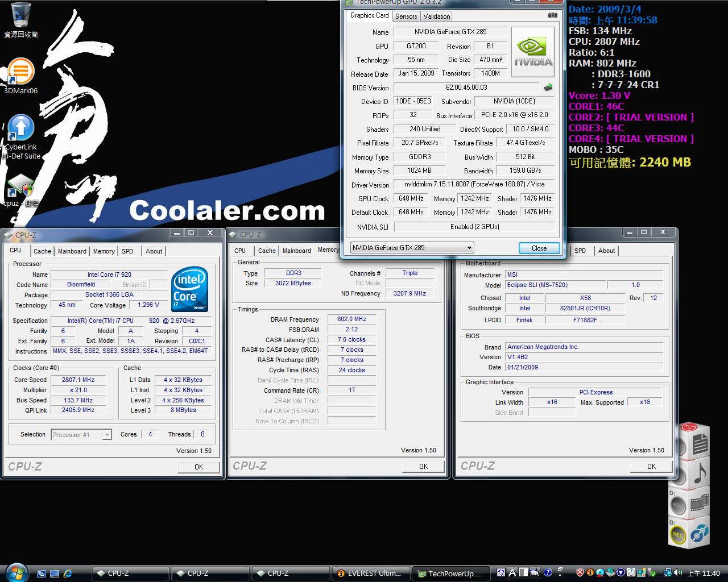Select the Graphics Card tab in GPU-Z

[370, 15]
